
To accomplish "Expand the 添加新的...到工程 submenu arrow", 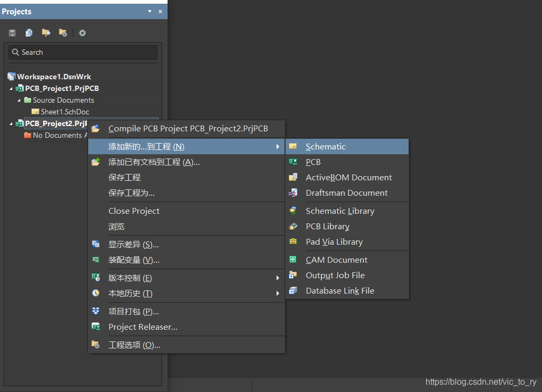I will coord(278,147).
